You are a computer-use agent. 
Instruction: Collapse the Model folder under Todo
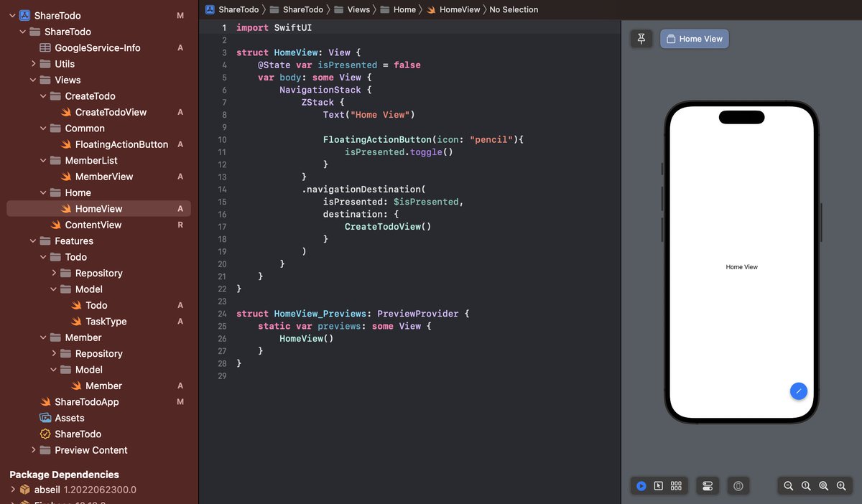click(x=54, y=289)
